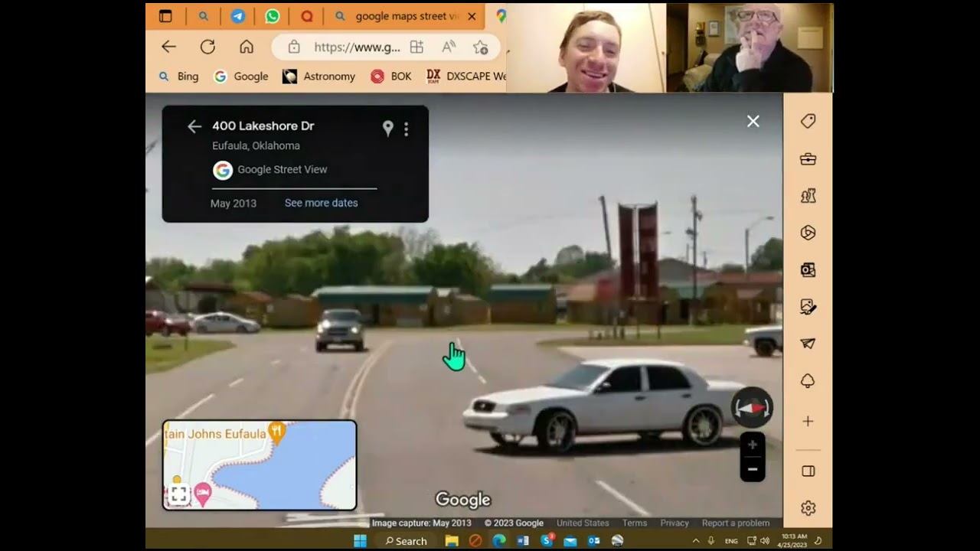Show hidden system tray icons
The image size is (980, 551).
(695, 541)
